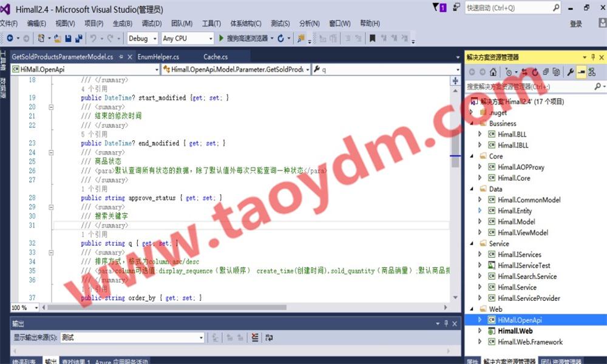Toggle word wrap in Output panel
This screenshot has height=364, width=607.
[269, 337]
